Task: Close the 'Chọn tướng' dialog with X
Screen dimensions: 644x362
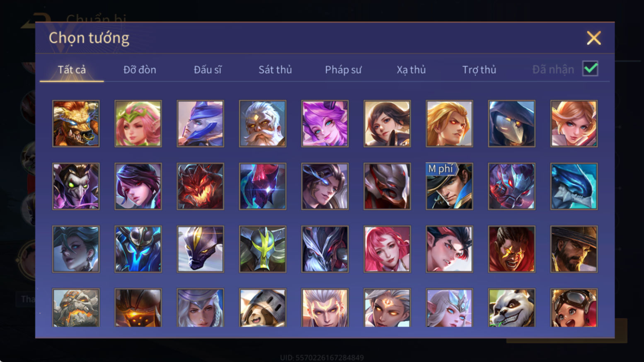Action: 593,38
